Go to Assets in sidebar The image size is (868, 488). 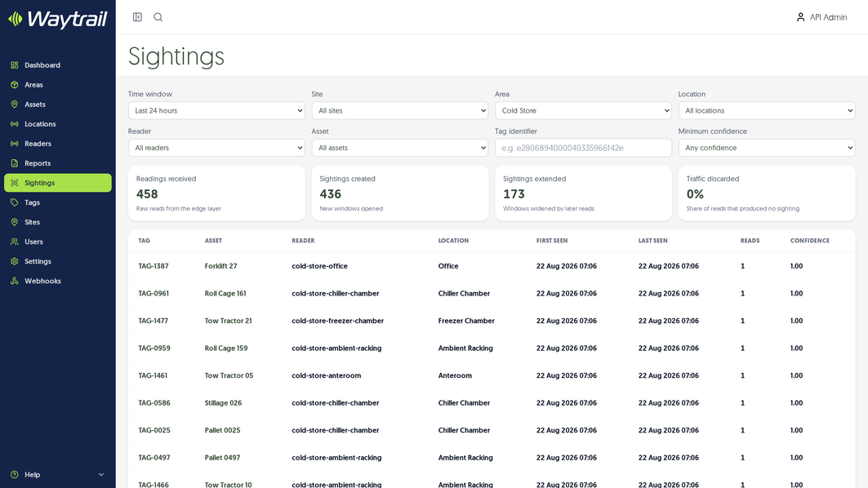[x=58, y=104]
